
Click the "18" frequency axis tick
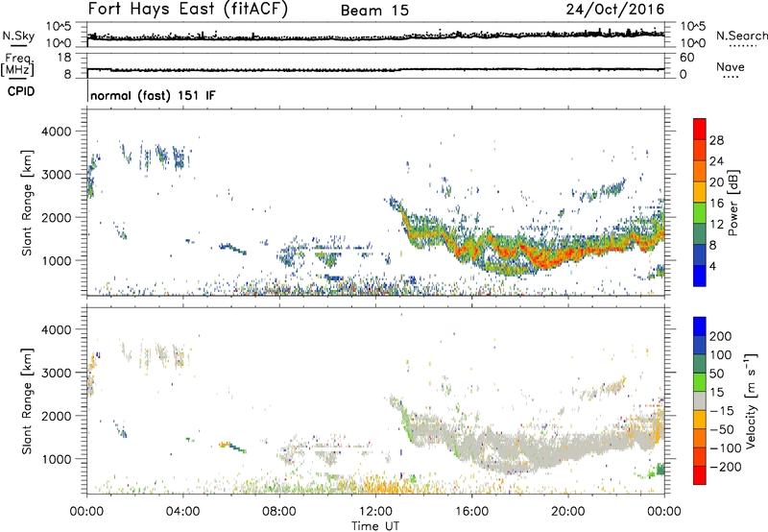(64, 58)
